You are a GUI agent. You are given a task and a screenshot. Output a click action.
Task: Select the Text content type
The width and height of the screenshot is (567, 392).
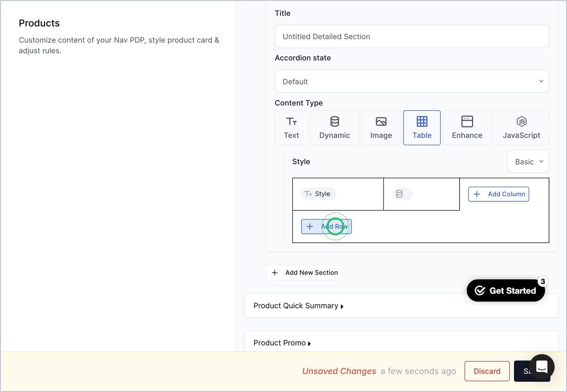pyautogui.click(x=291, y=128)
